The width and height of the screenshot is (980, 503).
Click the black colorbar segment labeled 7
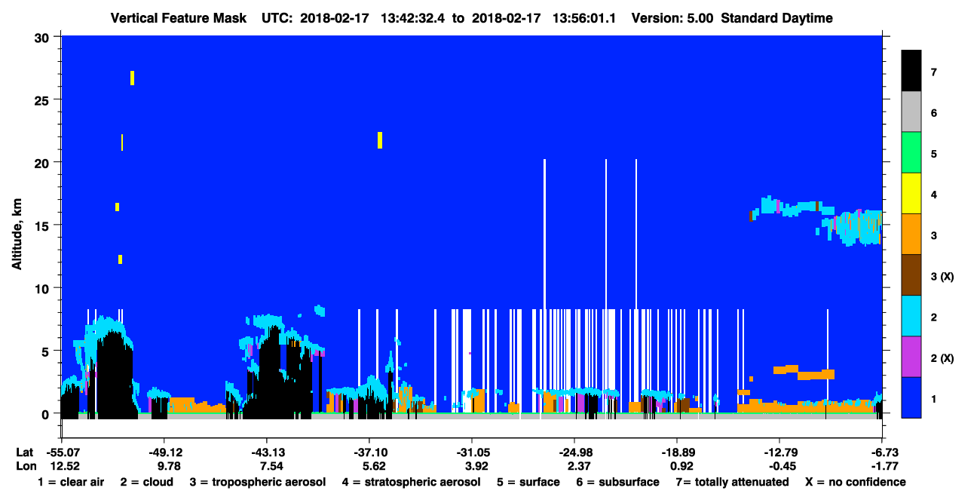click(x=911, y=72)
